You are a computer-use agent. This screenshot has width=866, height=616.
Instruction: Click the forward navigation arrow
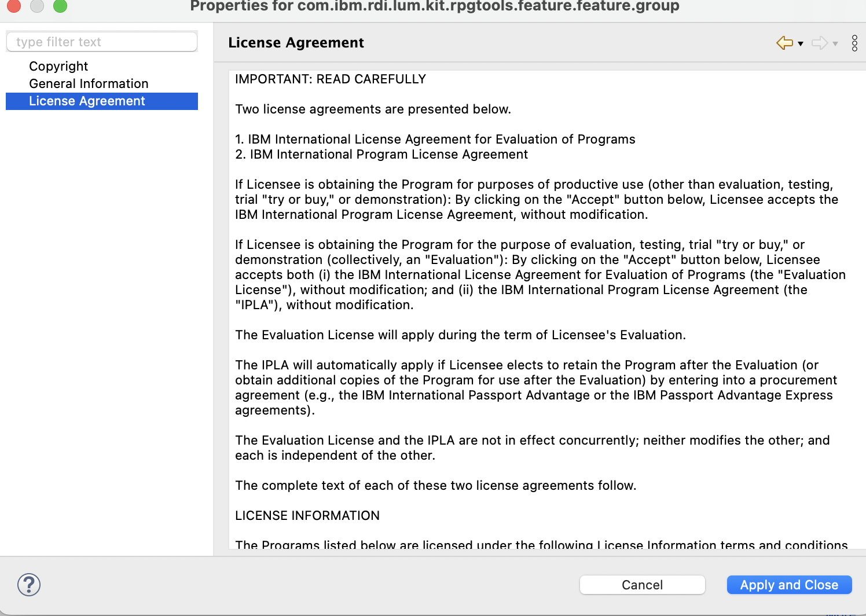click(819, 43)
